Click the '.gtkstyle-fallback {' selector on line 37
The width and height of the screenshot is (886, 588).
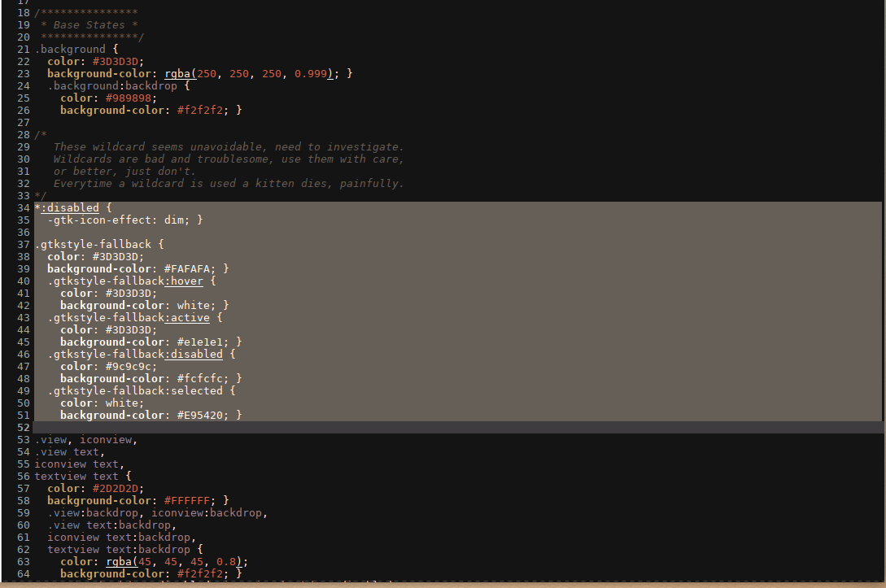99,245
